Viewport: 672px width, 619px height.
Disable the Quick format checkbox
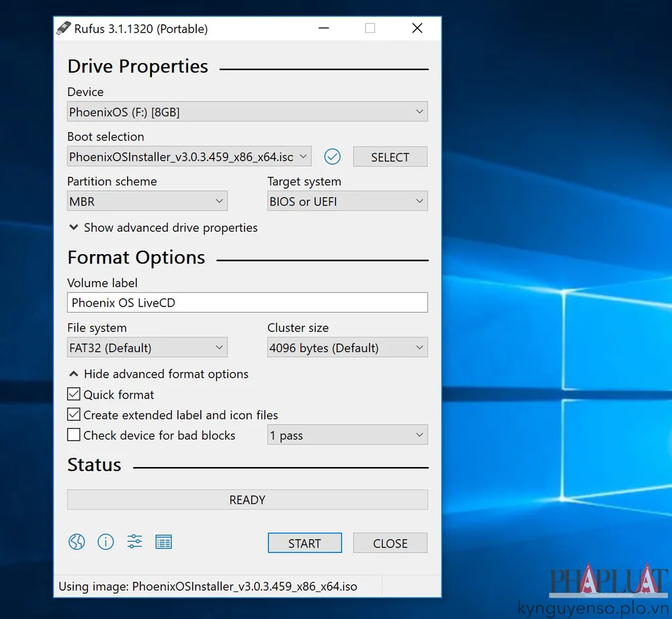point(74,395)
